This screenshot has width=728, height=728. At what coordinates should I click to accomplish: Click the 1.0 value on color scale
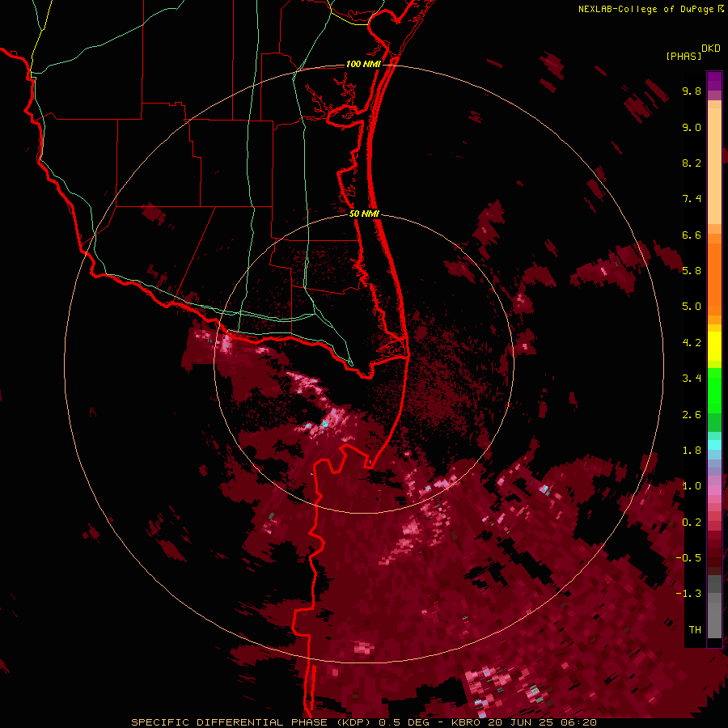tap(692, 486)
